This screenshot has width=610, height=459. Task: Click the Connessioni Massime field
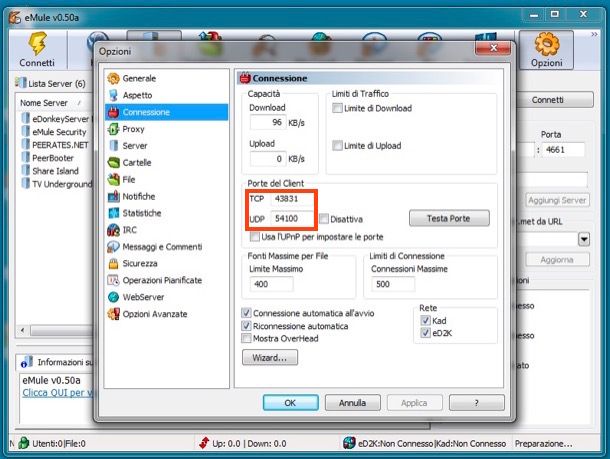coord(393,284)
